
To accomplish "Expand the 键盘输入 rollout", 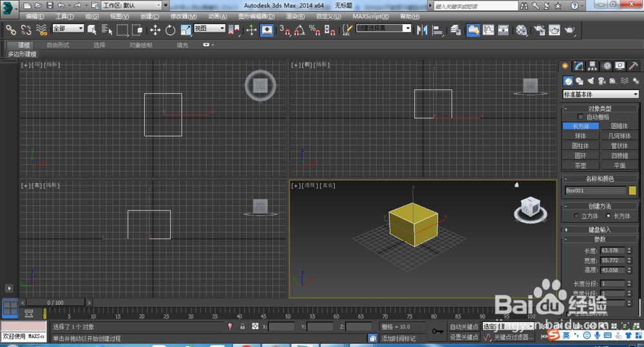I will [600, 230].
